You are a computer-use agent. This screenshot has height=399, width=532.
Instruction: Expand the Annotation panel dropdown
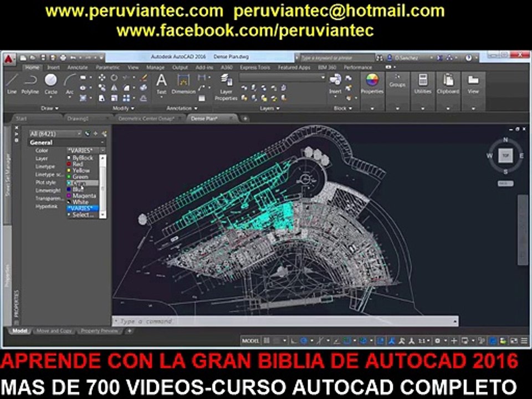click(182, 108)
